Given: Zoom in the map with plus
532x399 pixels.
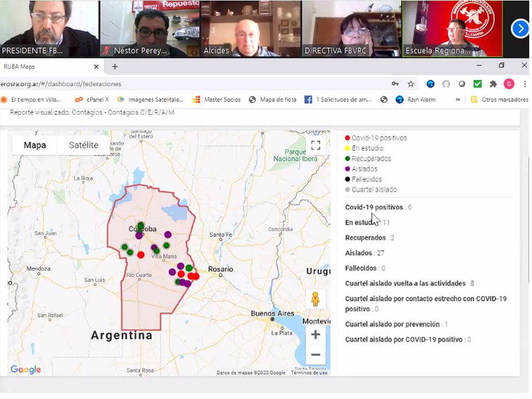Looking at the screenshot, I should pyautogui.click(x=315, y=335).
